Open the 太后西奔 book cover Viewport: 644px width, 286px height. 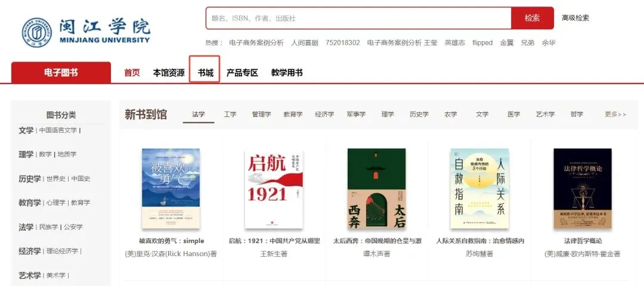click(377, 189)
